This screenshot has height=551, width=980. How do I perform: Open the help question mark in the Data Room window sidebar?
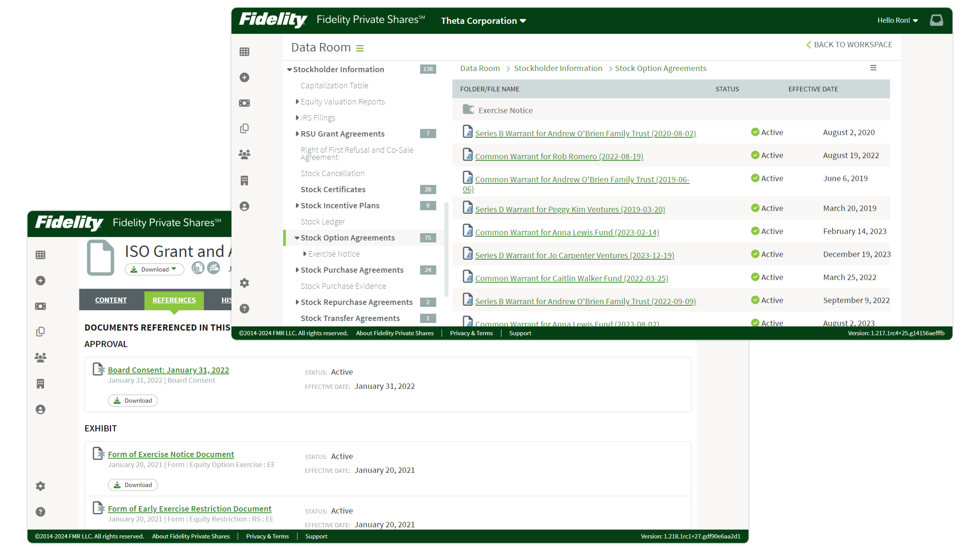[x=244, y=308]
